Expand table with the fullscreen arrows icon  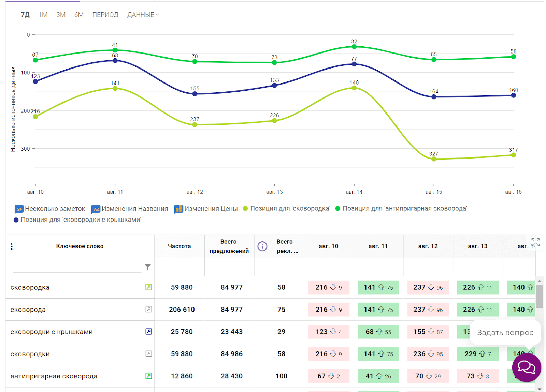click(535, 242)
